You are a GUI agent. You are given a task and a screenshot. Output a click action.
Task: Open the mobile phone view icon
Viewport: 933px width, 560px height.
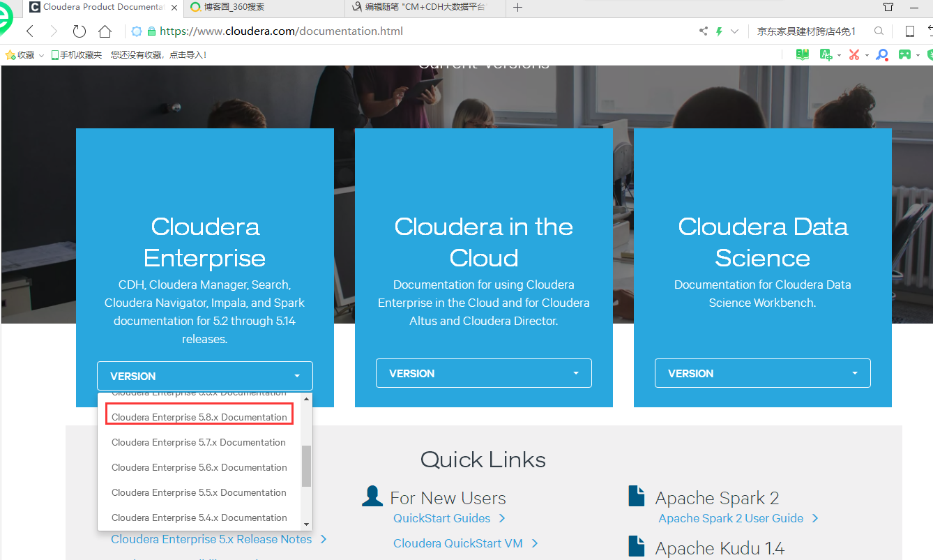[909, 31]
